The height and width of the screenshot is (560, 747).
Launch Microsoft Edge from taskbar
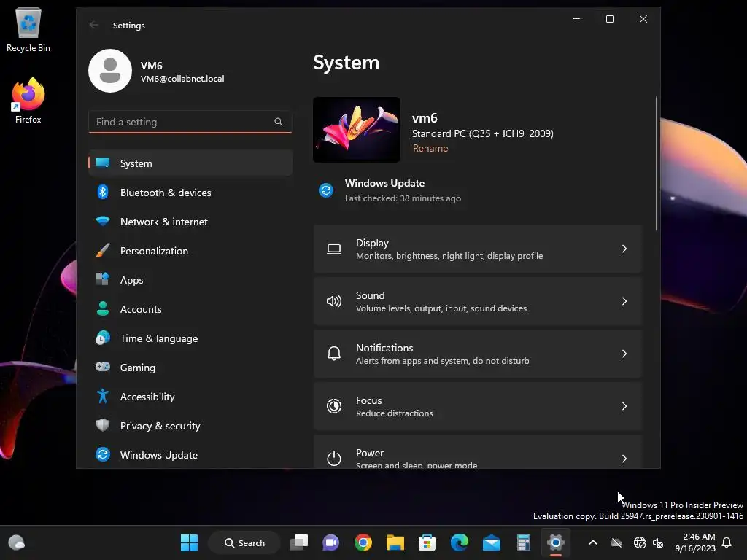click(x=460, y=542)
